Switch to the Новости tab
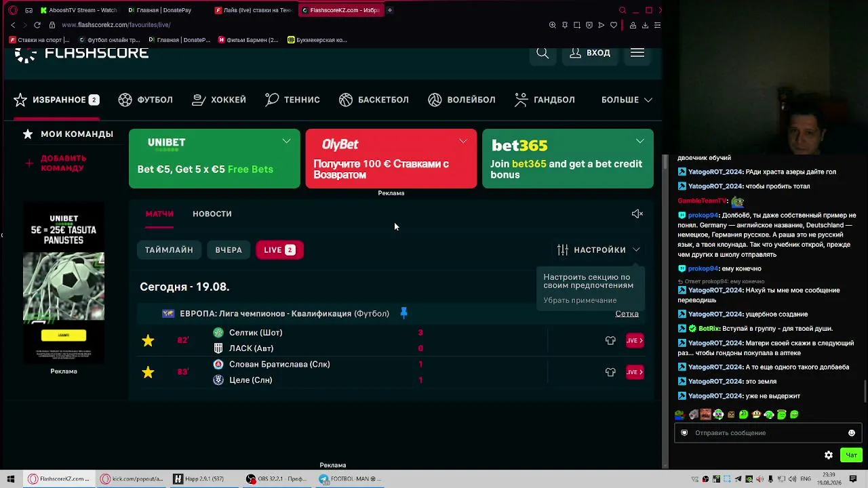The height and width of the screenshot is (488, 868). click(212, 213)
